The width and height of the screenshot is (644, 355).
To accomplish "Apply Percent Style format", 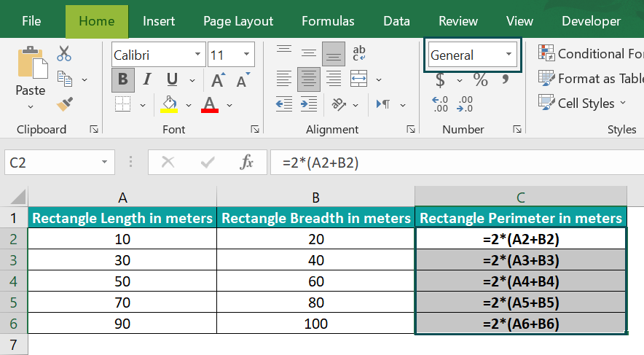I will point(481,79).
